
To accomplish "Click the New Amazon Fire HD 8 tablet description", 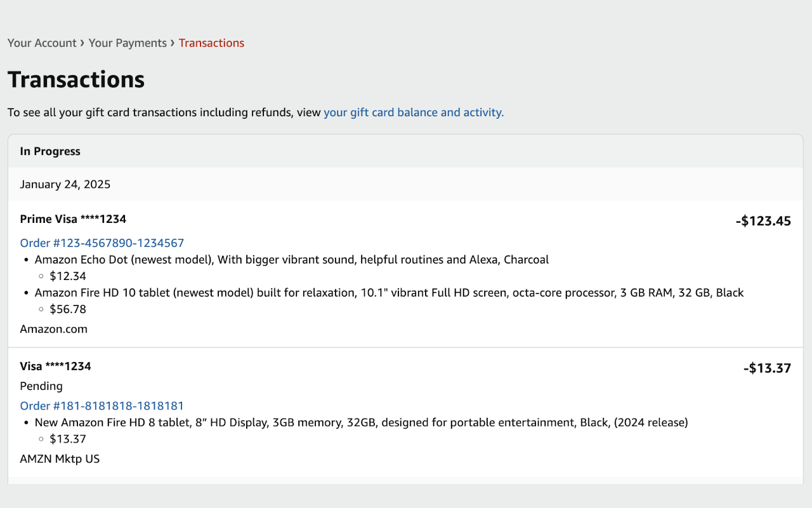I will click(x=362, y=422).
